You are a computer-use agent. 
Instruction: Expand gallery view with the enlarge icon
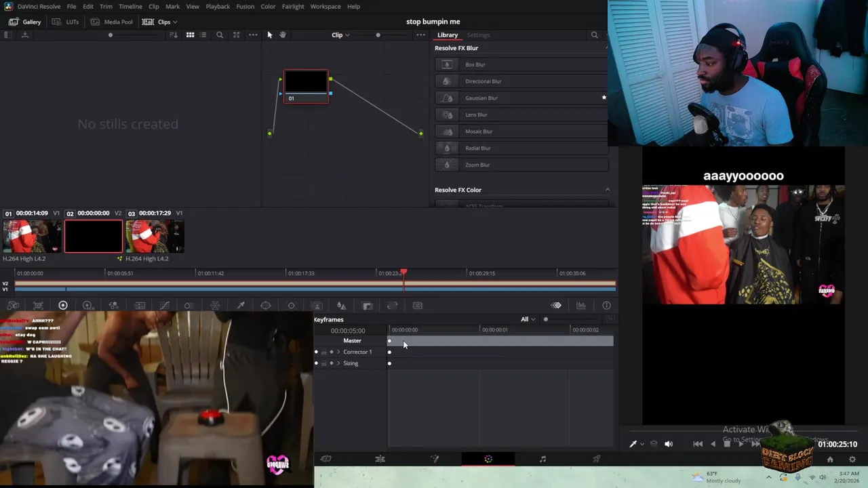tap(236, 35)
